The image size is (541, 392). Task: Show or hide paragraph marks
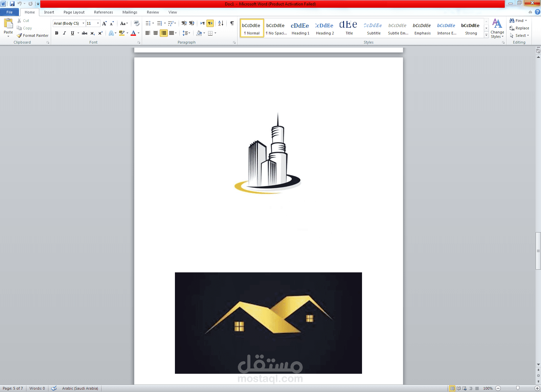tap(232, 23)
